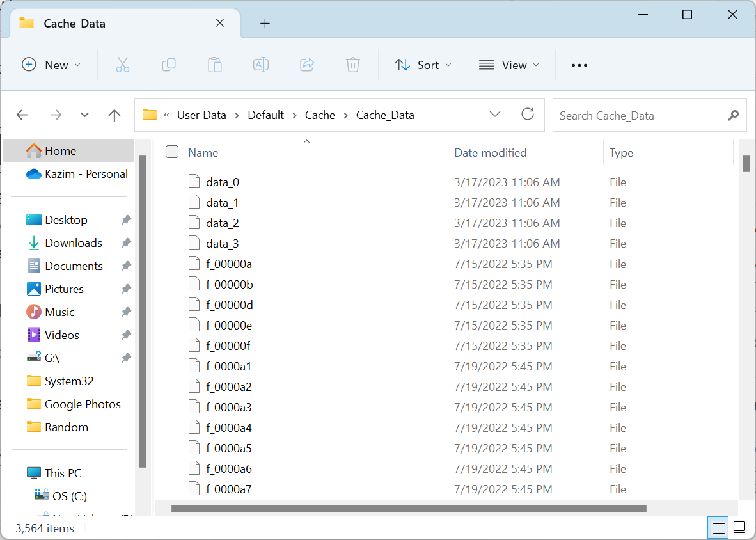Screen dimensions: 756x540
Task: Click the Paste clipboard icon
Action: [215, 65]
